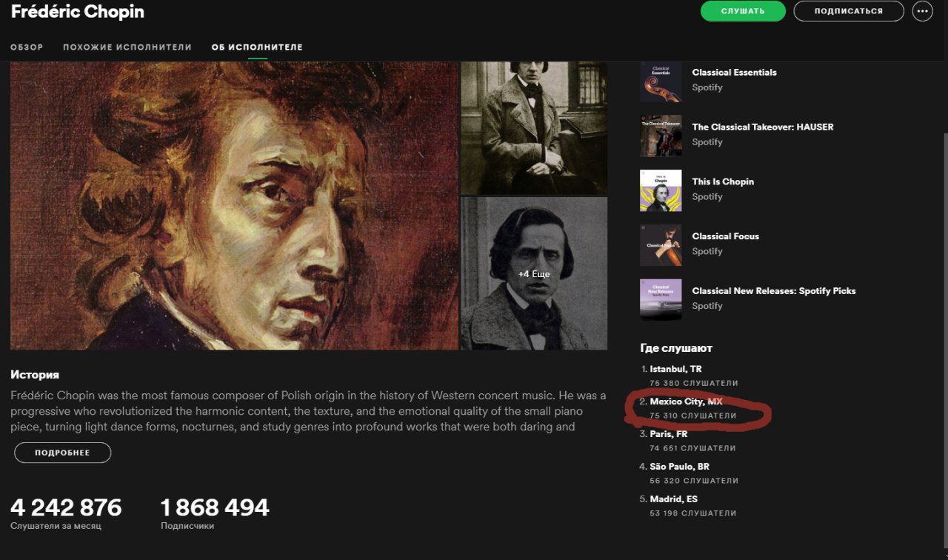Select the ОБ ИСПОЛНИТЕЛЕ tab
The width and height of the screenshot is (948, 560).
click(x=257, y=47)
